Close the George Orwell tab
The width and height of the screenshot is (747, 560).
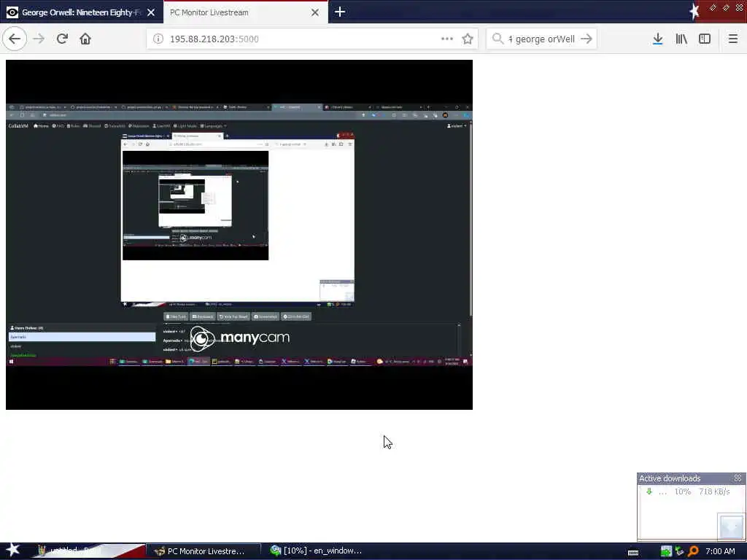pos(151,12)
